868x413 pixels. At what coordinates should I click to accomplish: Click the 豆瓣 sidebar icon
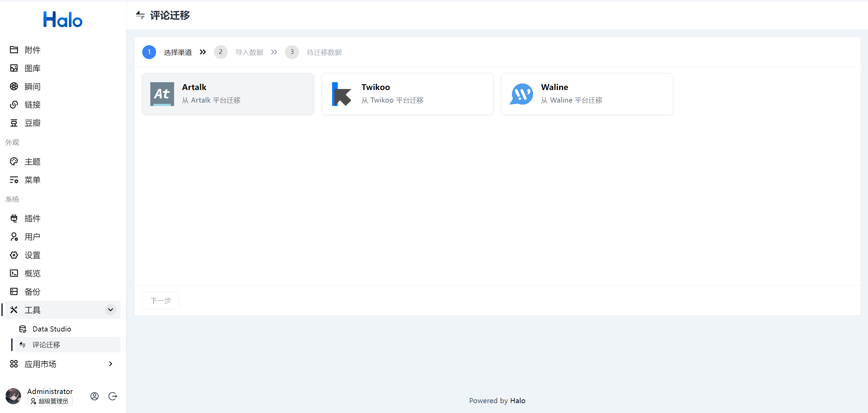(x=14, y=123)
